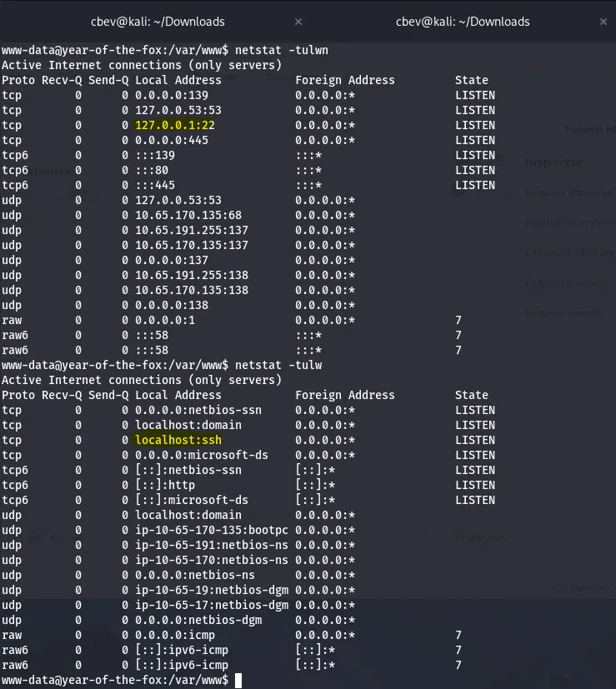Close the first terminal tab
Image resolution: width=616 pixels, height=689 pixels.
coord(298,22)
